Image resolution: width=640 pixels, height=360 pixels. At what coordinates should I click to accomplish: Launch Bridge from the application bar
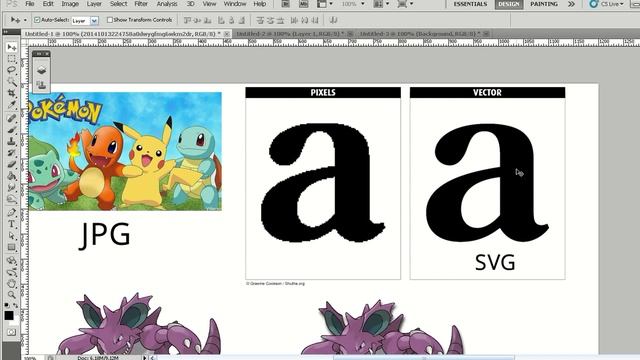[285, 4]
